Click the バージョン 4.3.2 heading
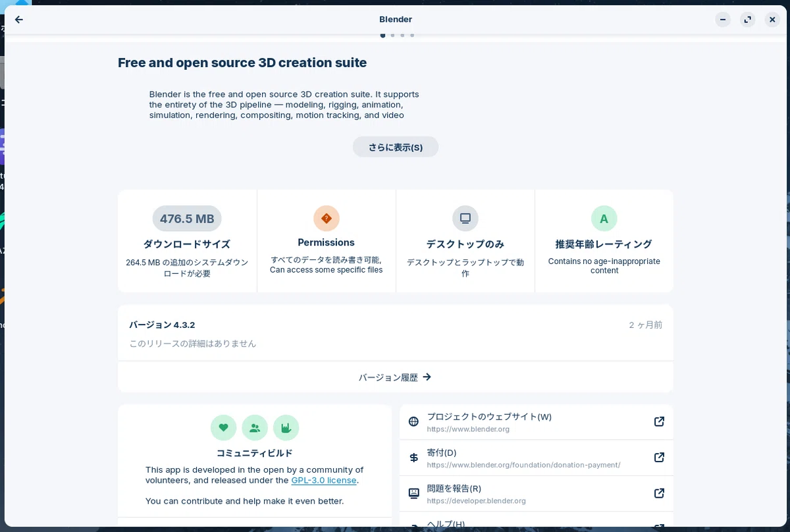The image size is (790, 532). pos(162,325)
